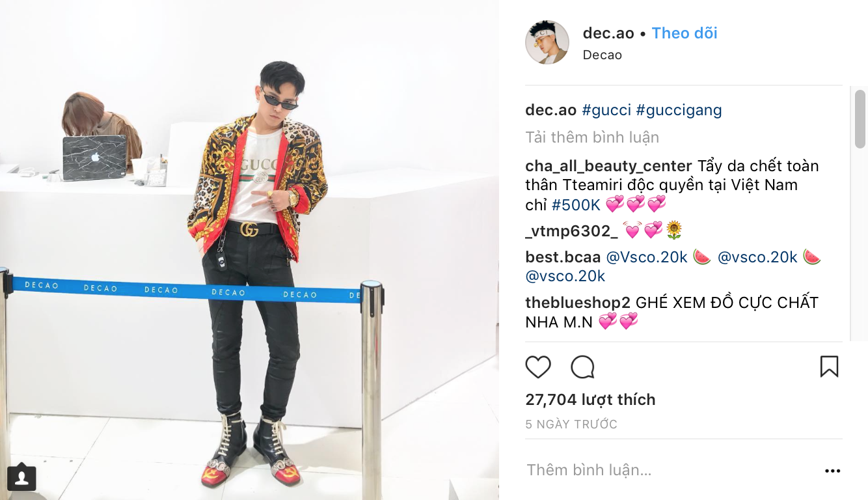
Task: Open the dec.ao username in the header
Action: point(608,33)
